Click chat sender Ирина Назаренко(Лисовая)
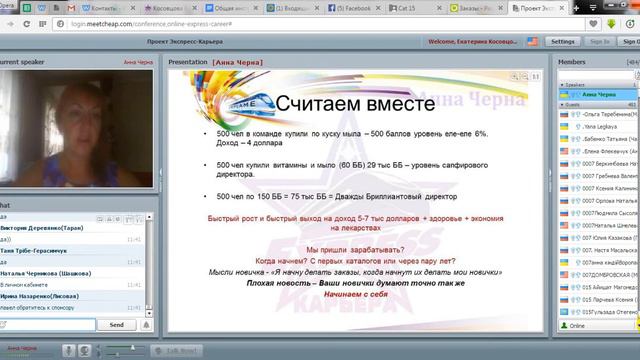Screen dimensions: 640x360 pyautogui.click(x=39, y=296)
